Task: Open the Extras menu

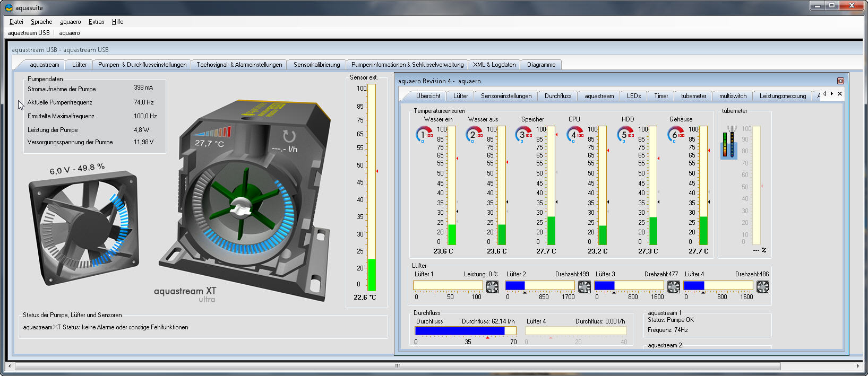Action: tap(96, 22)
